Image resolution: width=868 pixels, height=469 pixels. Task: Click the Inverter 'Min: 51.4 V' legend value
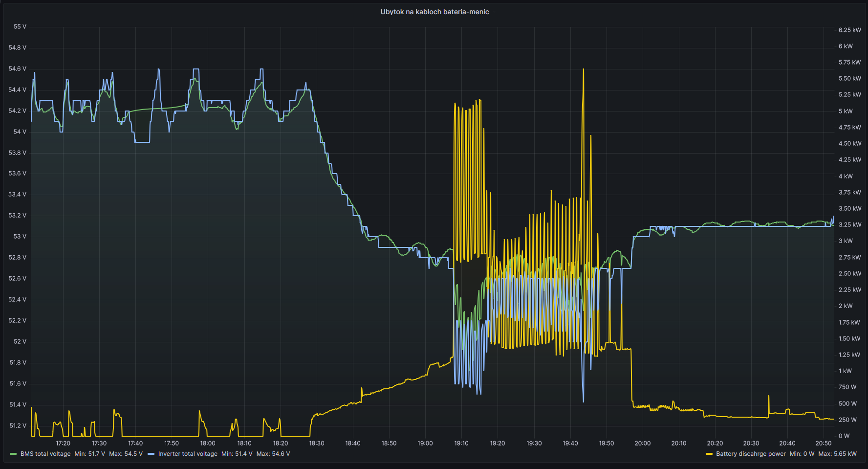(x=237, y=454)
